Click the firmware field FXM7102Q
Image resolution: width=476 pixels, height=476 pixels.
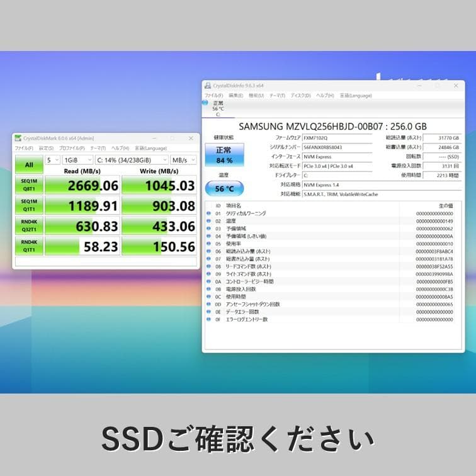click(337, 138)
